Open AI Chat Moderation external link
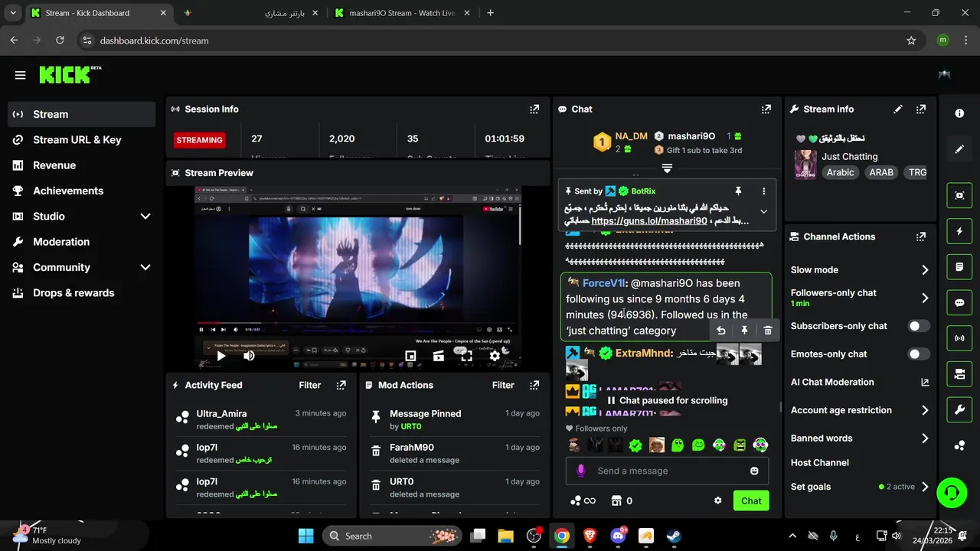 coord(925,382)
